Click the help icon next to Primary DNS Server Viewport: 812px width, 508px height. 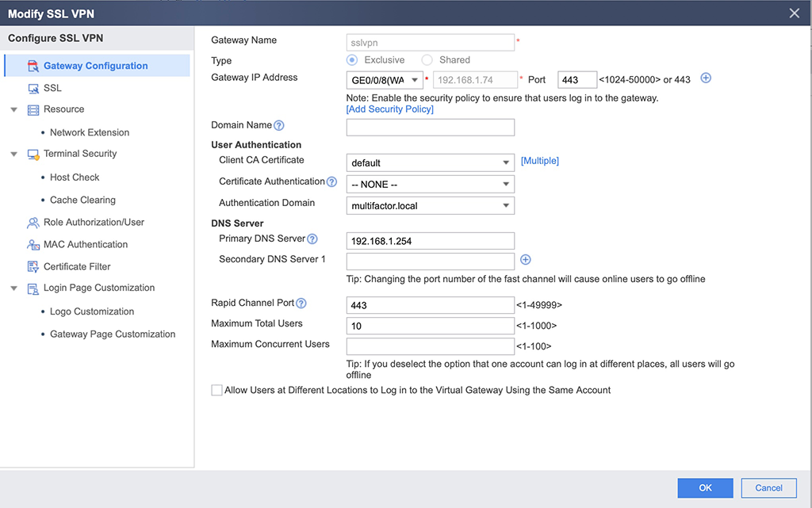click(x=312, y=239)
